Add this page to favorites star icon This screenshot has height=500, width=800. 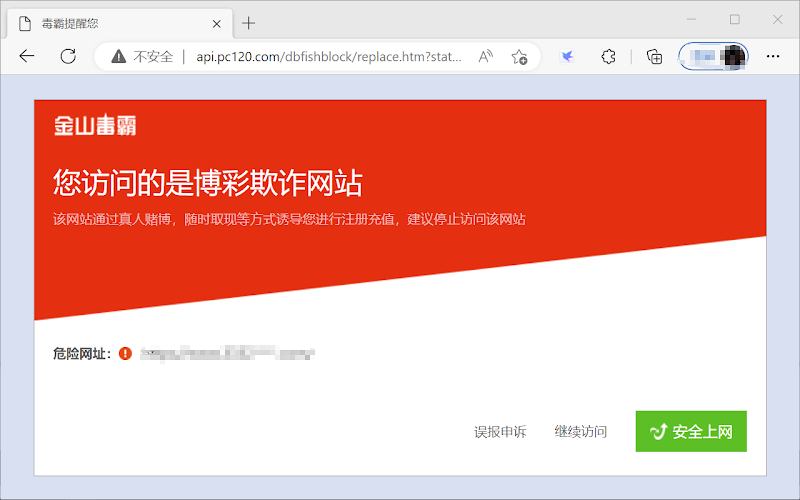click(519, 57)
